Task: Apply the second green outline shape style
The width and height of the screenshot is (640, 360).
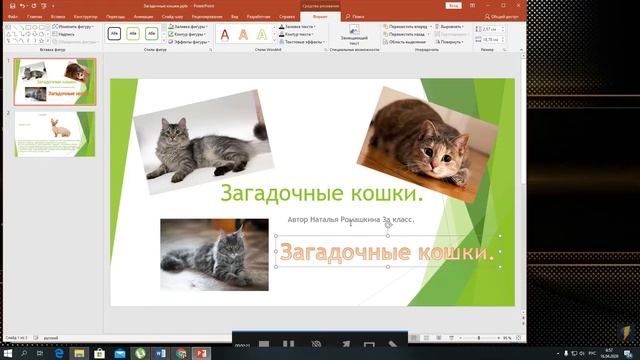Action: pos(133,33)
